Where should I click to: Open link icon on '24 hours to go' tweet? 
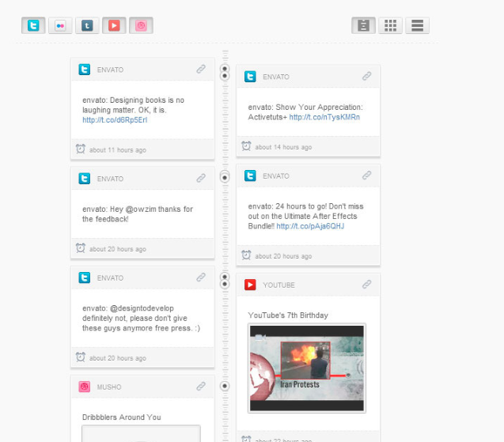point(367,175)
